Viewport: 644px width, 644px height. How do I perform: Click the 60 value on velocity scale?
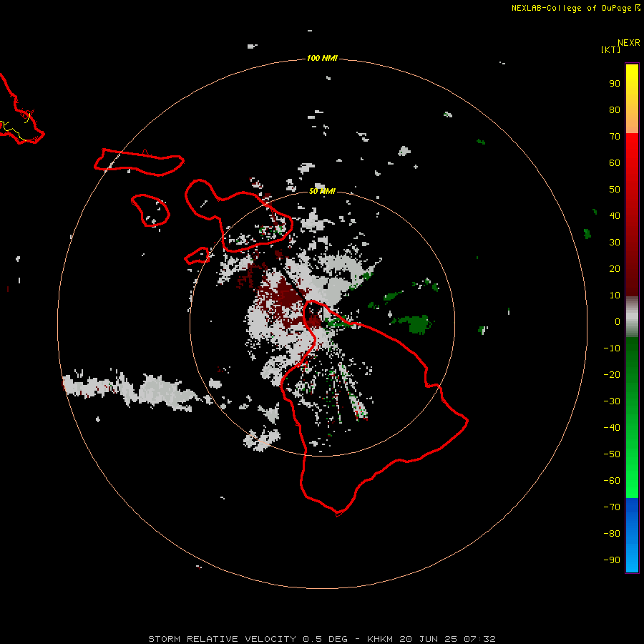[615, 163]
